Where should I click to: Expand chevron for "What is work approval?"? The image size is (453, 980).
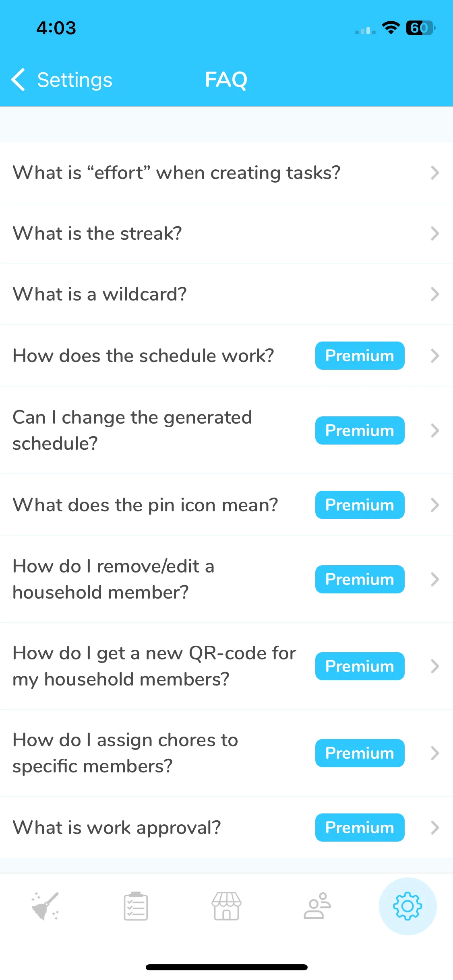pyautogui.click(x=434, y=828)
